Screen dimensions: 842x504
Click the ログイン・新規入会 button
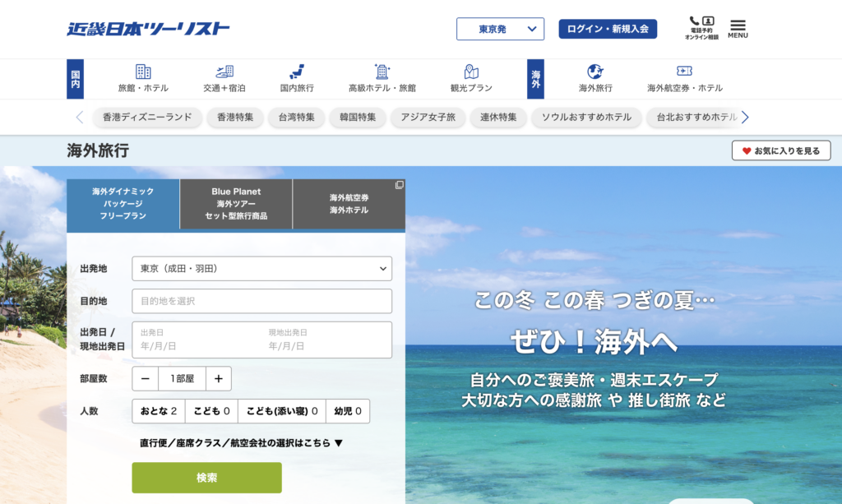coord(608,29)
